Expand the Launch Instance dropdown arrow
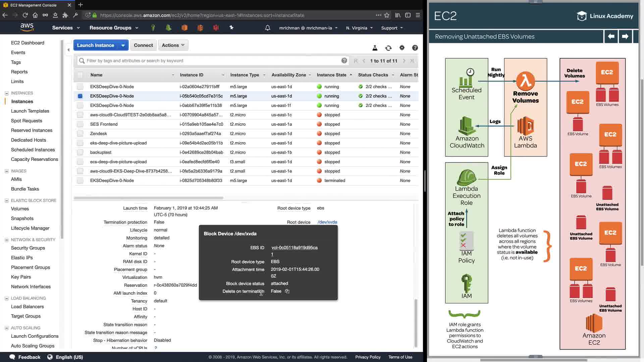The image size is (644, 362). click(x=123, y=45)
